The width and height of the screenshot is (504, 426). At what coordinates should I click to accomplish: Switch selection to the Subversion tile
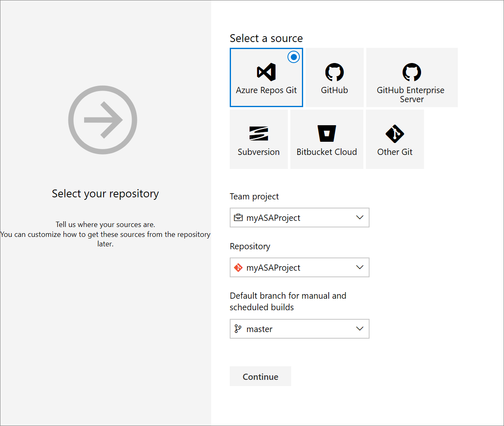pos(259,139)
